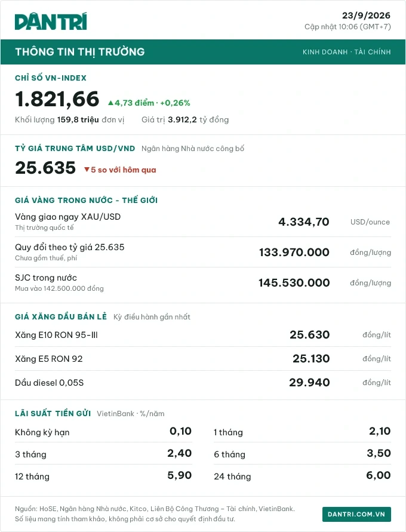Select the SJC price 145.530.000
Screen dimensions: 406x532
click(294, 283)
